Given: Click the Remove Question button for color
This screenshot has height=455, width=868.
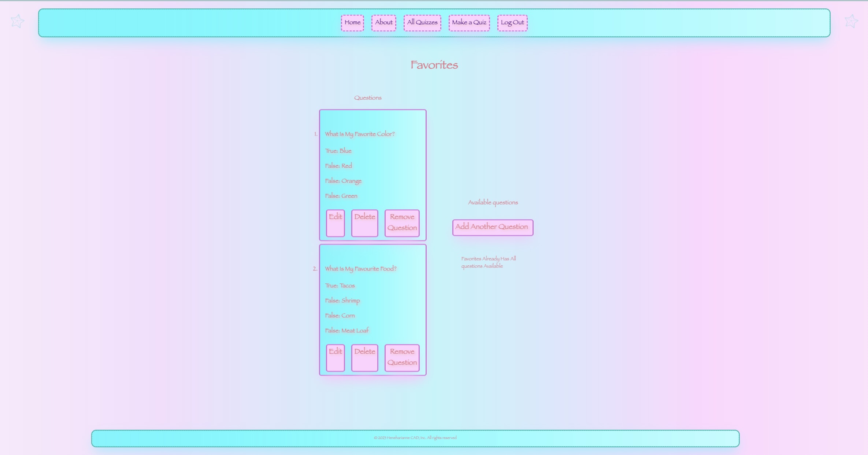Looking at the screenshot, I should point(402,222).
